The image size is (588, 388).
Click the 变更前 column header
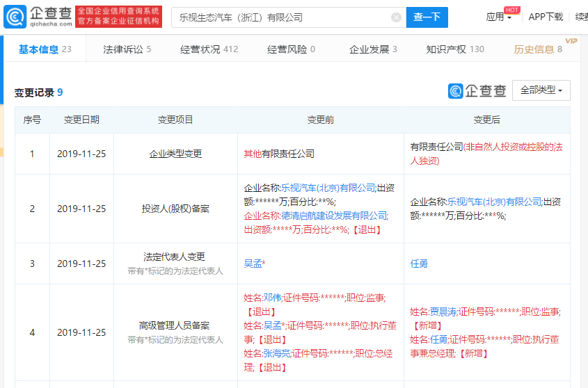tap(321, 120)
